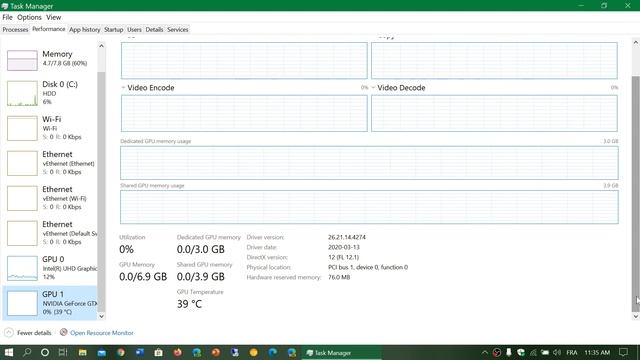The image size is (640, 360).
Task: Show hidden tray icons chevron
Action: [x=484, y=352]
